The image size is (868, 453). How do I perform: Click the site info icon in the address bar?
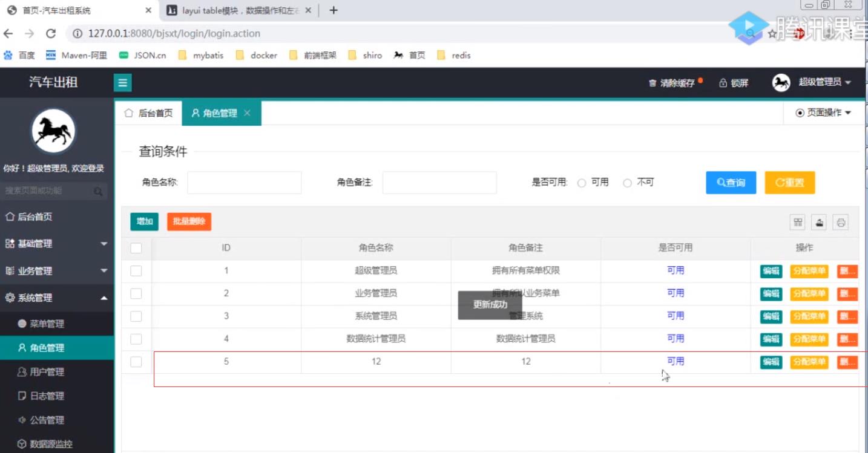point(77,34)
